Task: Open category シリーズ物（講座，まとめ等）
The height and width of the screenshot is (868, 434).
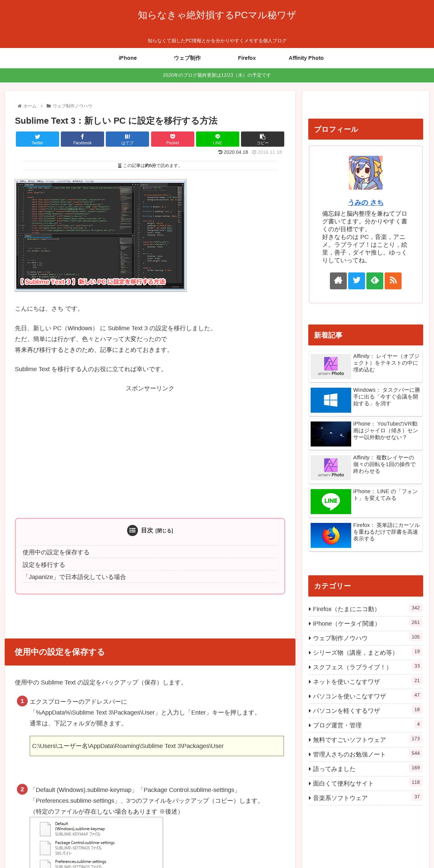Action: click(366, 653)
